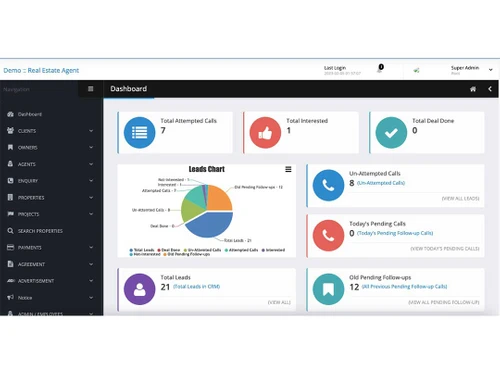This screenshot has width=500, height=375.
Task: Expand the Payments menu chevron
Action: point(91,247)
